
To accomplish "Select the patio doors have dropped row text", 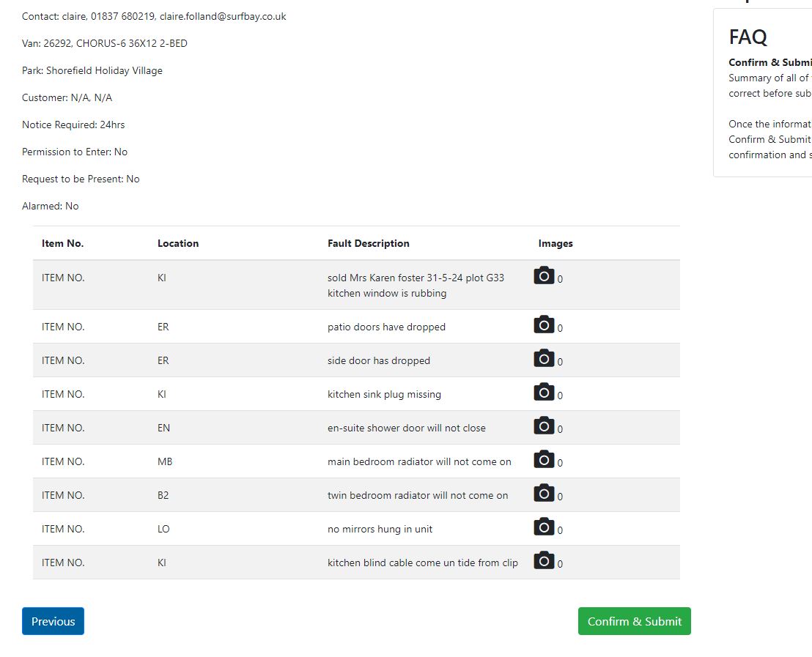I will [386, 327].
